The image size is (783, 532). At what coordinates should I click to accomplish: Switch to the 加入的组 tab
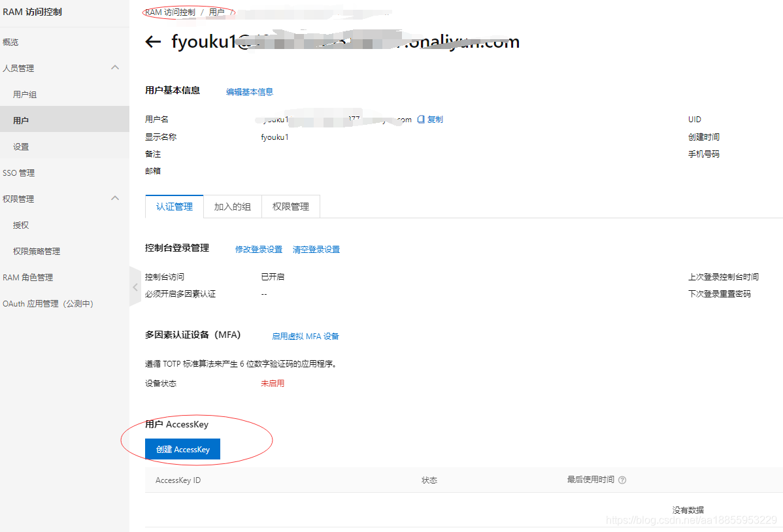pyautogui.click(x=232, y=206)
